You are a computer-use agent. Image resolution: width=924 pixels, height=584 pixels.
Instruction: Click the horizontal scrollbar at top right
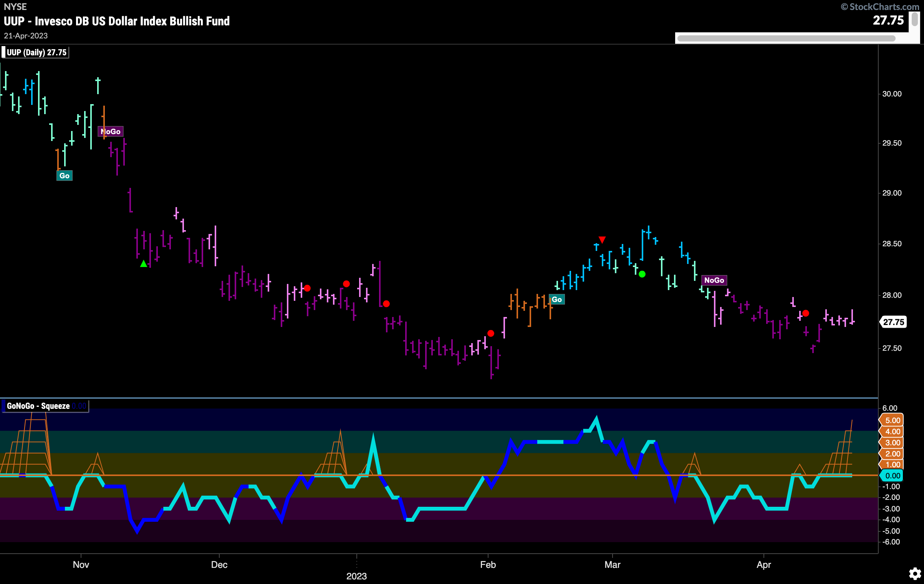pyautogui.click(x=786, y=38)
